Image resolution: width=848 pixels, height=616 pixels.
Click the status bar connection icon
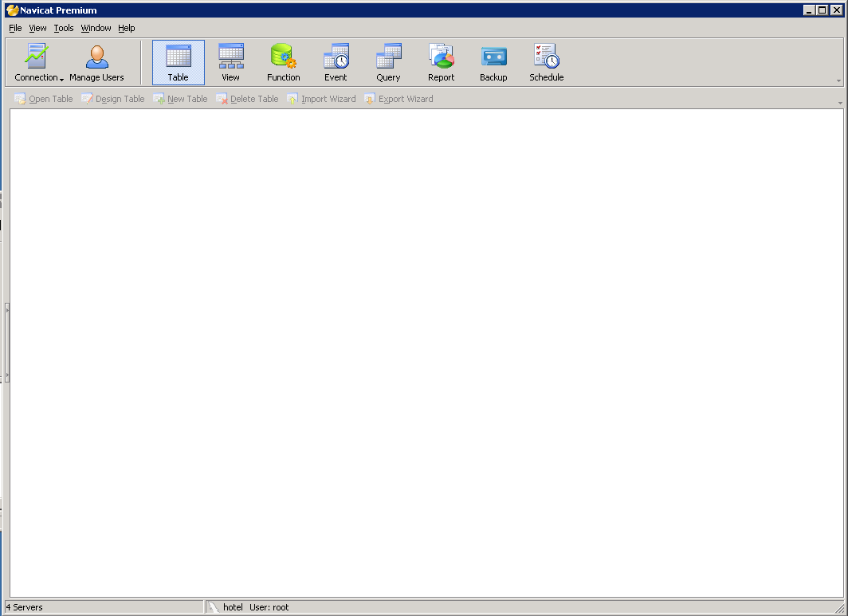(214, 607)
